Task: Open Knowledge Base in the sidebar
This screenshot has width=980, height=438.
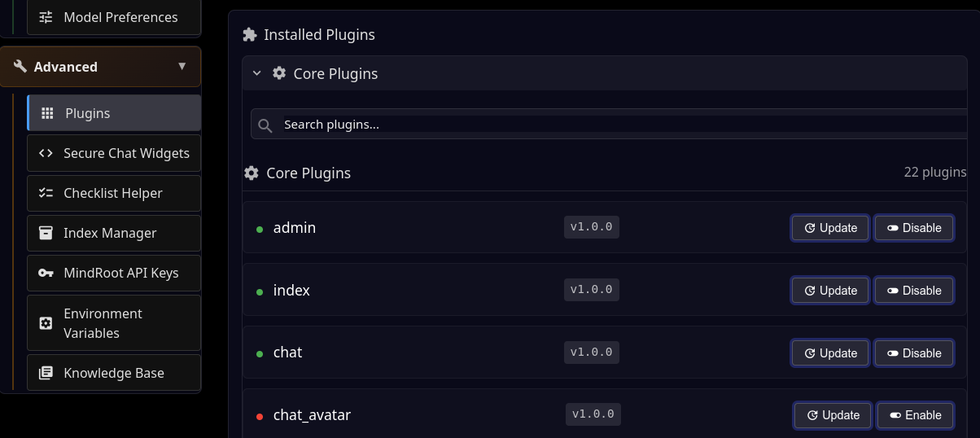Action: (x=114, y=374)
